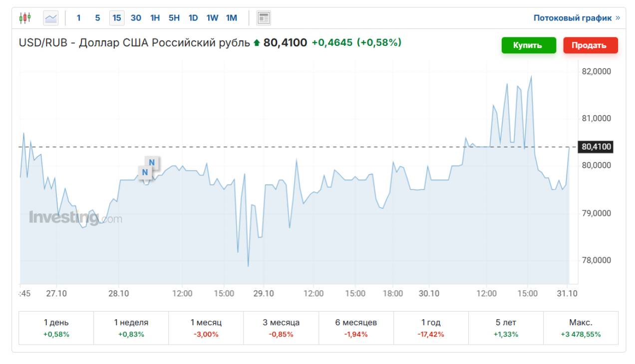Screen dimensions: 635x364
Task: Select the 1 день period tab
Action: 56,328
